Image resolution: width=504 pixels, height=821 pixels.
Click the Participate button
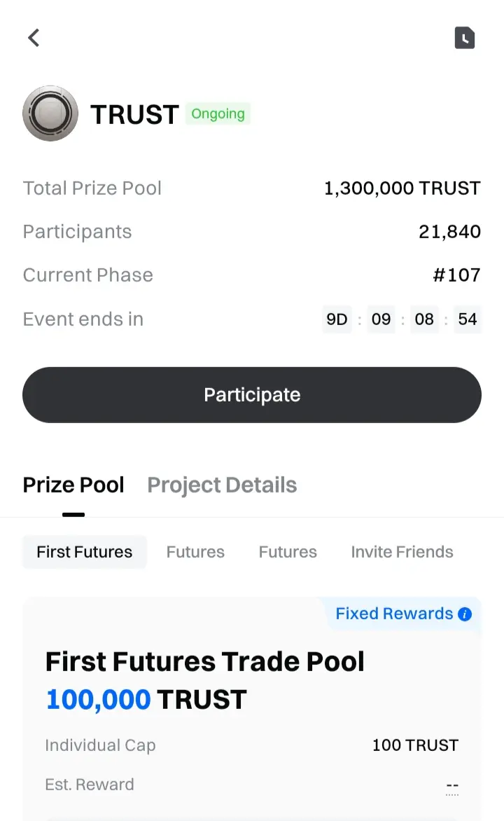[252, 395]
